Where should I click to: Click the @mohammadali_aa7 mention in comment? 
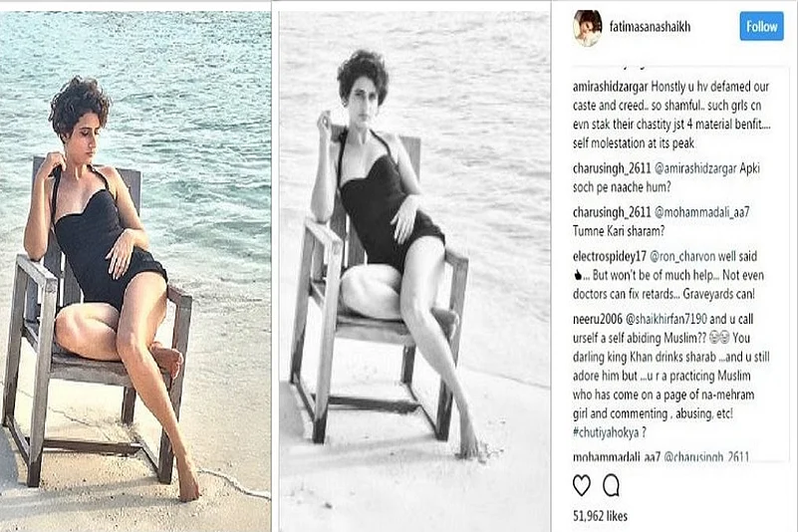click(x=701, y=212)
